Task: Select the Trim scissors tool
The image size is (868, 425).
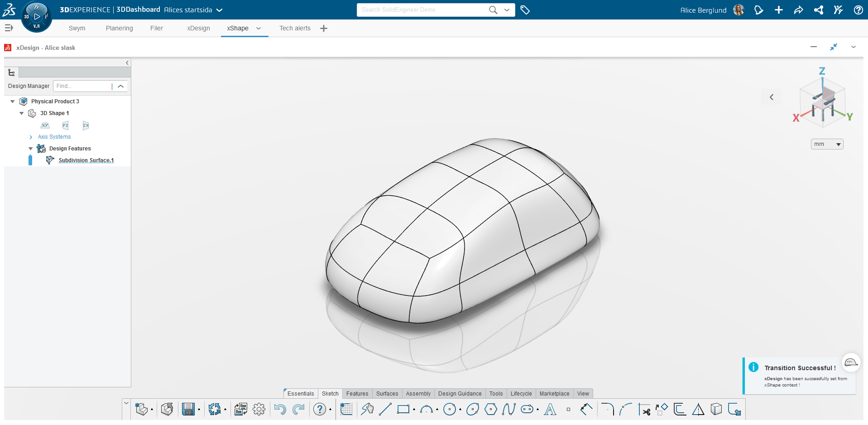Action: click(x=644, y=409)
